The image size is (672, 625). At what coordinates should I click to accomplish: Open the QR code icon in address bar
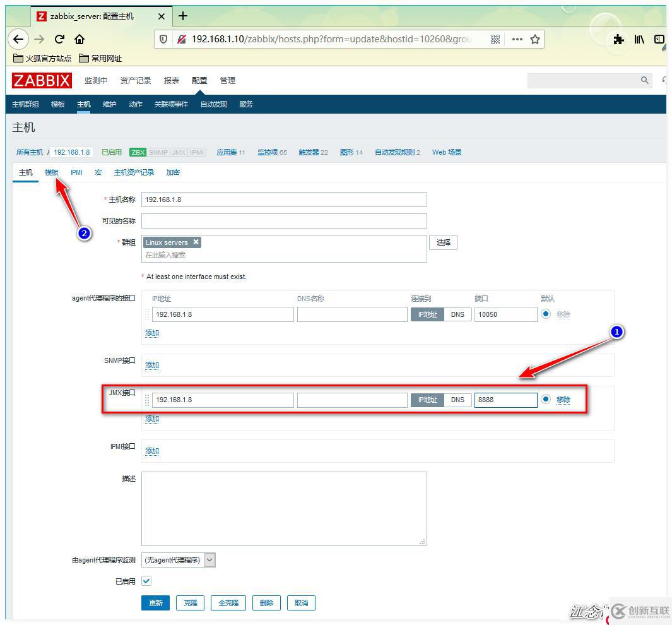pyautogui.click(x=495, y=39)
